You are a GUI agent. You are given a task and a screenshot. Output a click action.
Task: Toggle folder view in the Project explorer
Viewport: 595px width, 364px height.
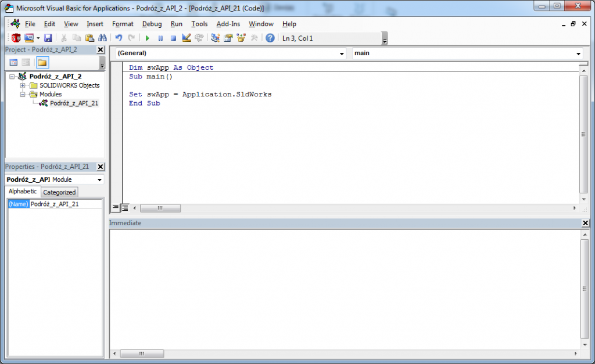(41, 62)
